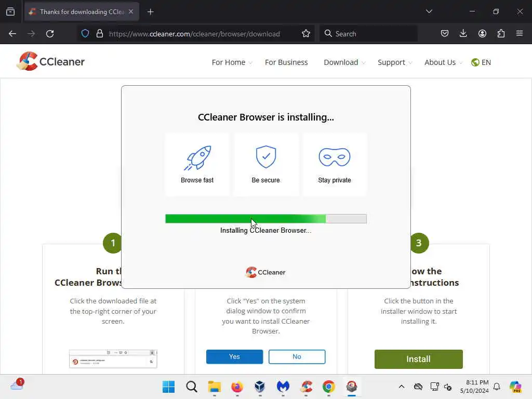Open the extensions puzzle icon
Image resolution: width=532 pixels, height=399 pixels.
(x=501, y=33)
